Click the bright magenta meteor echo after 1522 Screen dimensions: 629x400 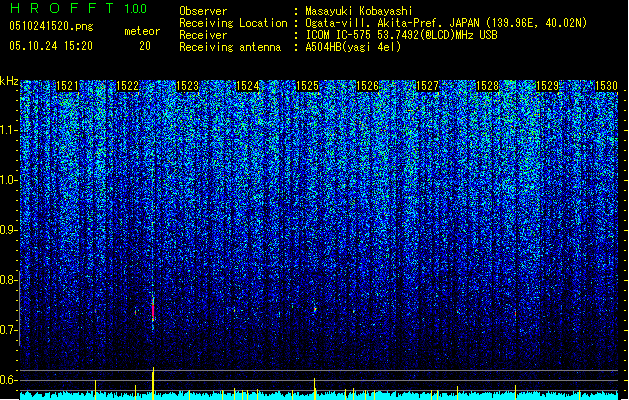coord(153,312)
